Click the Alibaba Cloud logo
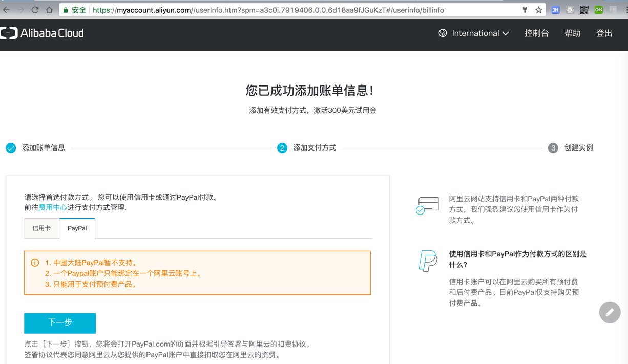The width and height of the screenshot is (628, 364). [42, 33]
